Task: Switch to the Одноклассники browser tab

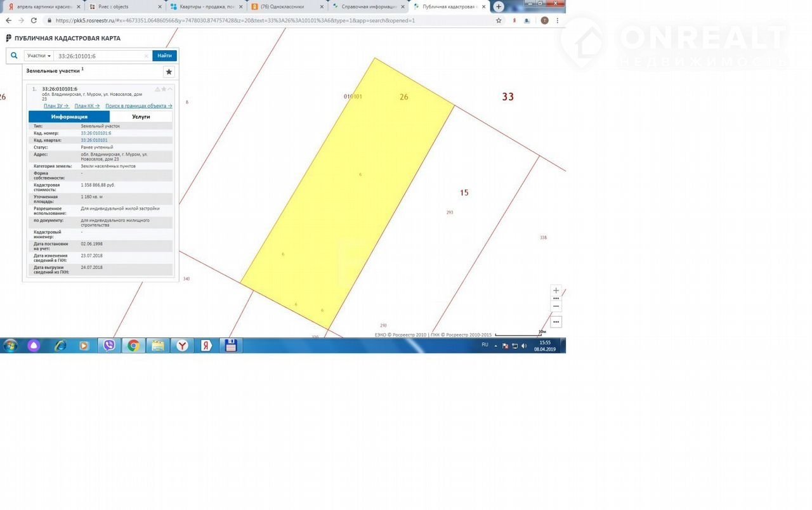Action: pos(282,6)
